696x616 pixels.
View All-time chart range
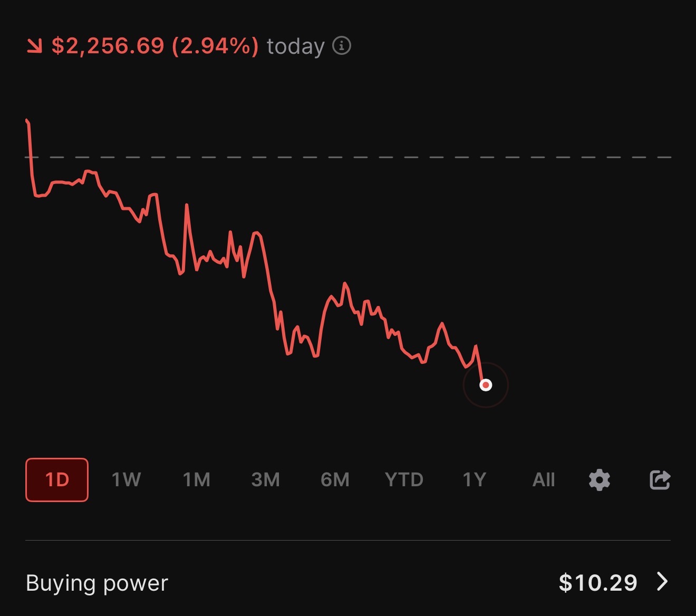pyautogui.click(x=544, y=480)
